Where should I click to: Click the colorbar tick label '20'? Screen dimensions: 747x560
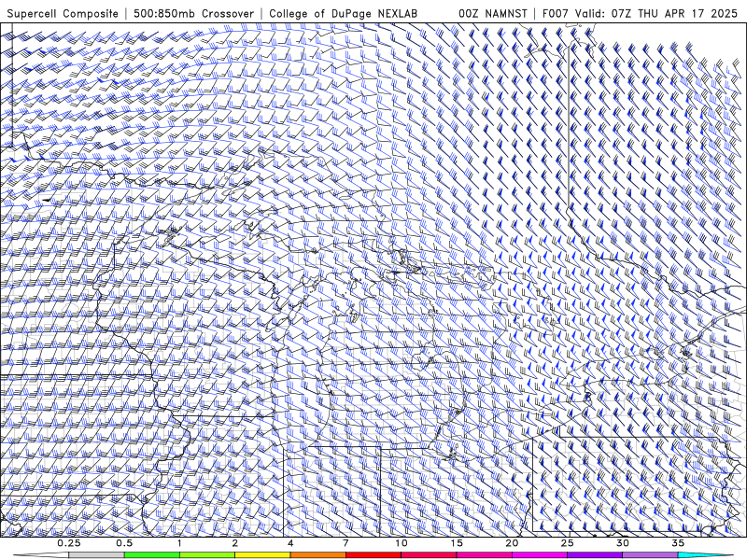(x=512, y=543)
